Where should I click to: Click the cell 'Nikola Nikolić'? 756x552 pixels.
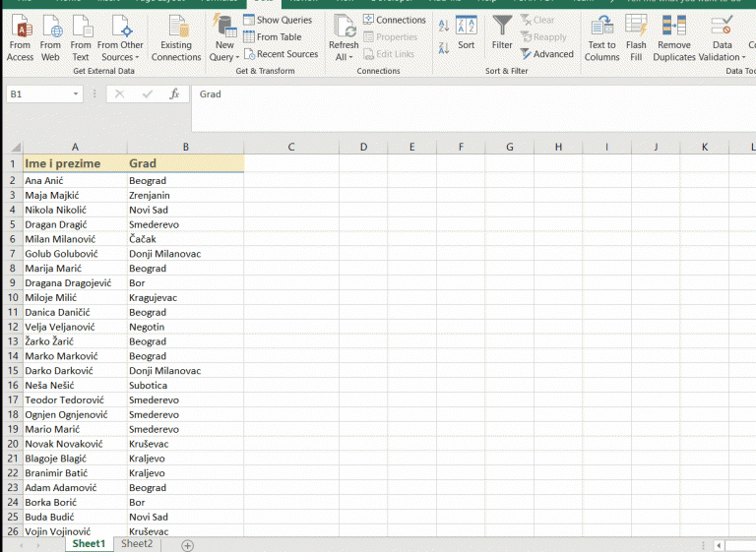coord(75,210)
